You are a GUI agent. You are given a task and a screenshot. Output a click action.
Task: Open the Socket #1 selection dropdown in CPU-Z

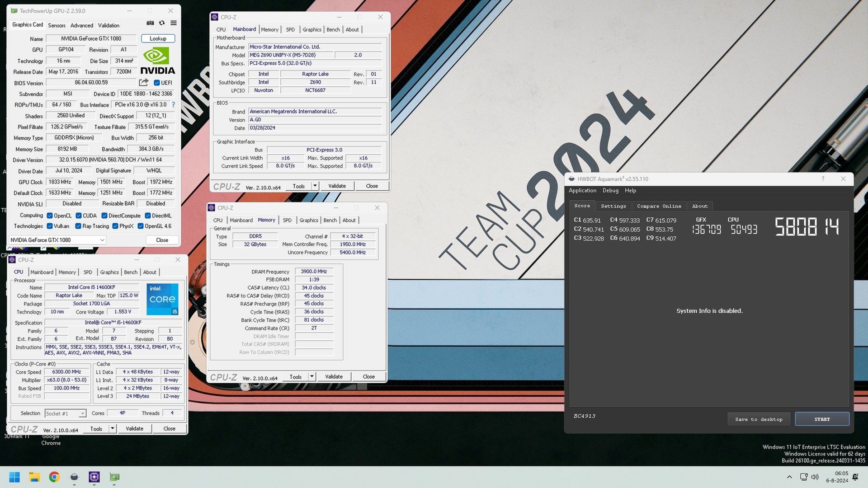click(66, 413)
